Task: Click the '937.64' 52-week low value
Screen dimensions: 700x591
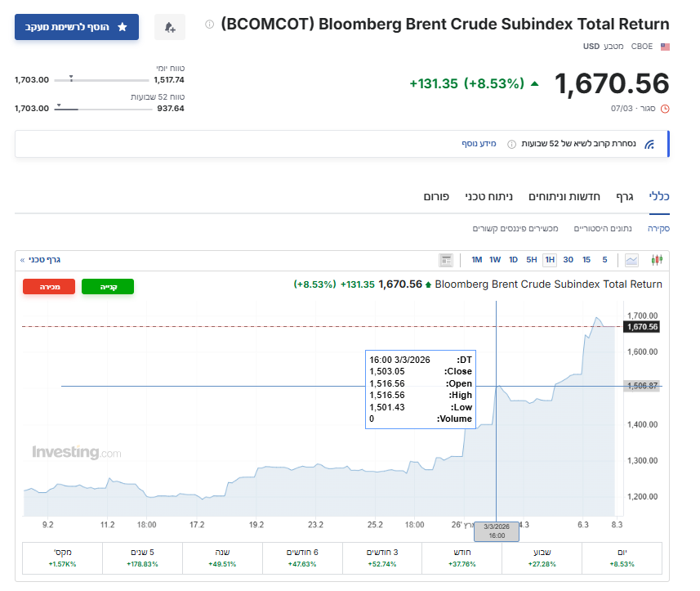Action: click(x=171, y=109)
